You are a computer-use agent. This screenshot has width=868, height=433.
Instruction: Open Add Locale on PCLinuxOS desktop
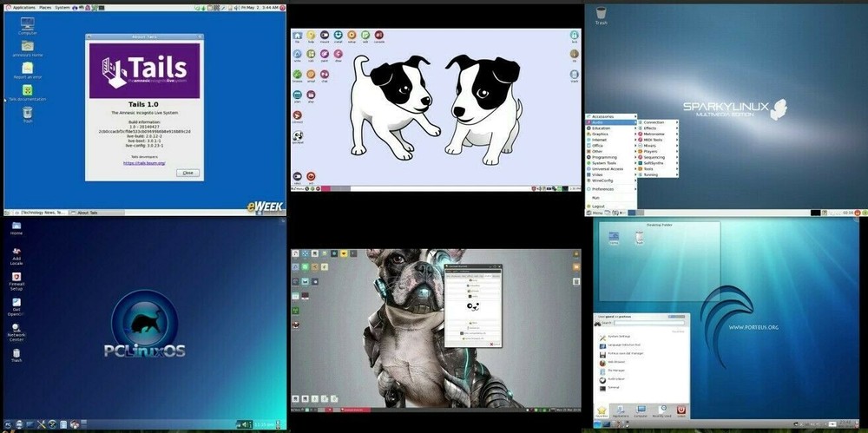pos(16,255)
